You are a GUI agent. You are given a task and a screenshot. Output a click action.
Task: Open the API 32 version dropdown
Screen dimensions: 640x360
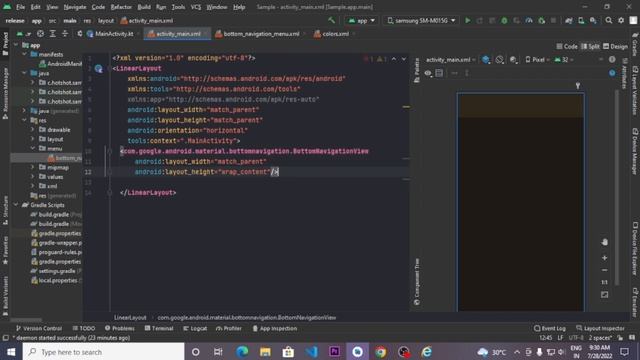564,60
